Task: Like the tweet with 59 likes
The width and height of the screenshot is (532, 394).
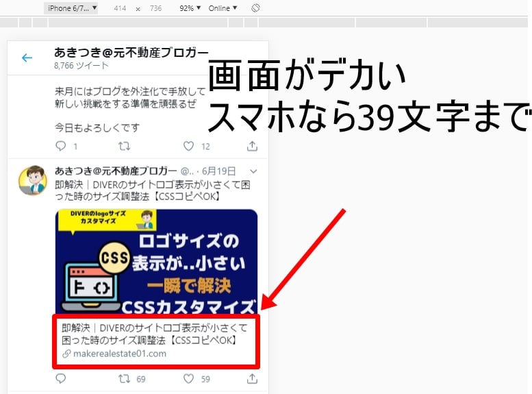Action: point(188,379)
